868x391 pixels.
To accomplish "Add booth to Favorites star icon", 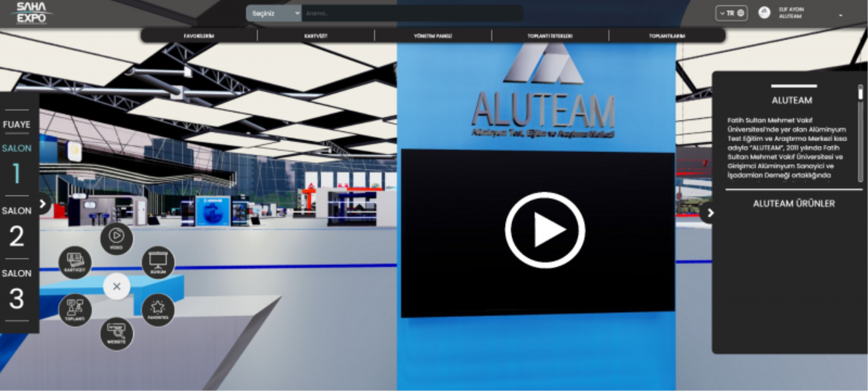I will [158, 310].
